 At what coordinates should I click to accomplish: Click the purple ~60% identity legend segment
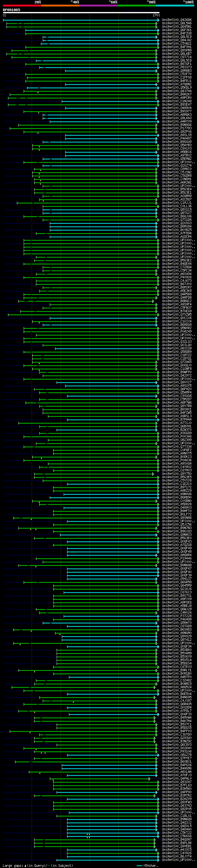click(98, 6)
